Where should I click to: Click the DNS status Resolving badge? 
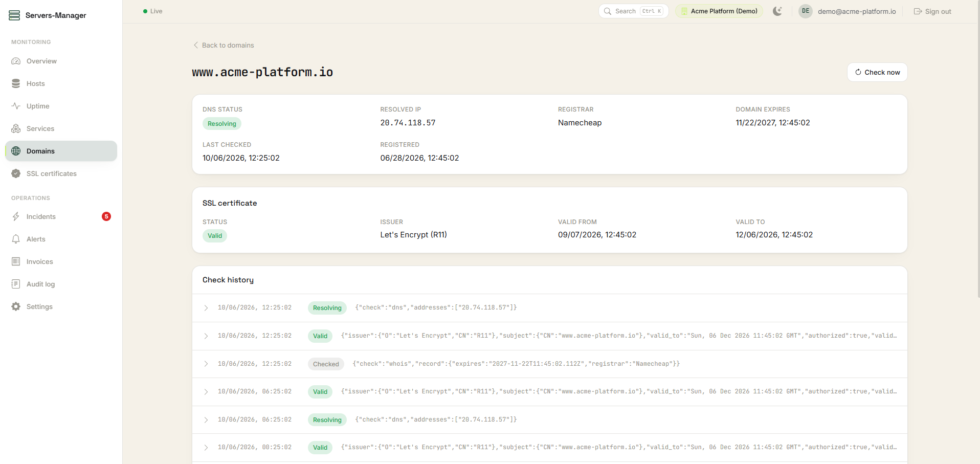click(x=222, y=124)
